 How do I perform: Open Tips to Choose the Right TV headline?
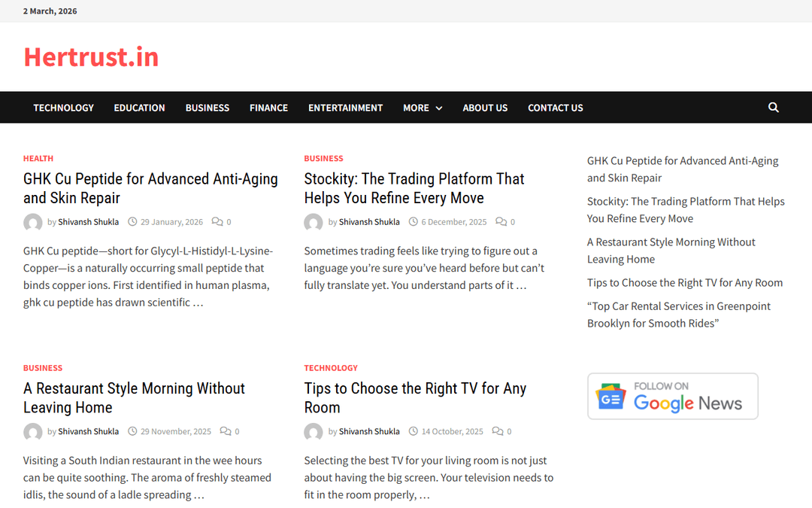(x=415, y=397)
